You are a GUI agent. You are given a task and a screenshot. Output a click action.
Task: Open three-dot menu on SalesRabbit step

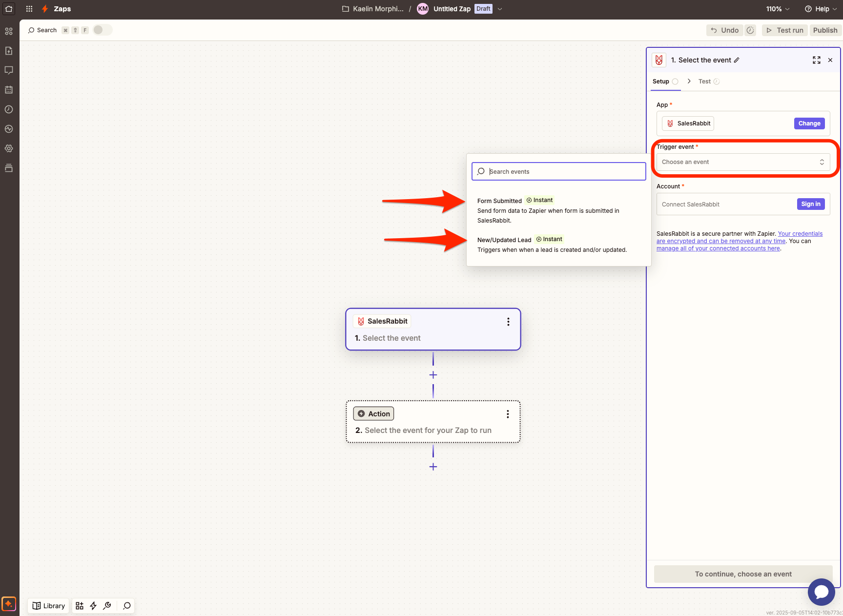[x=508, y=322]
